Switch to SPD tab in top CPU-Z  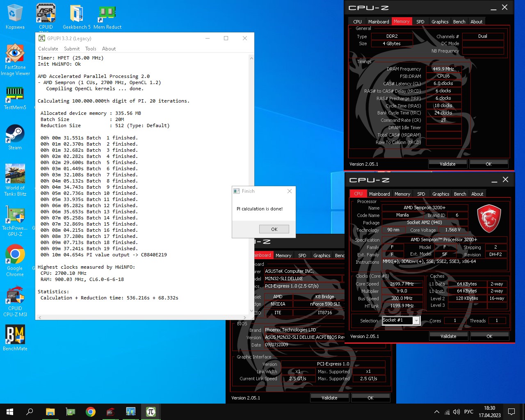[x=420, y=22]
